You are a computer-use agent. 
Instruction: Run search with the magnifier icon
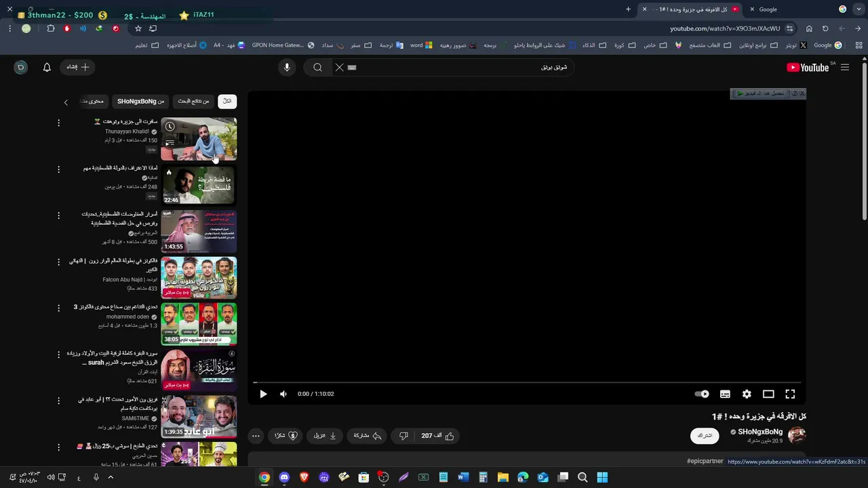317,67
